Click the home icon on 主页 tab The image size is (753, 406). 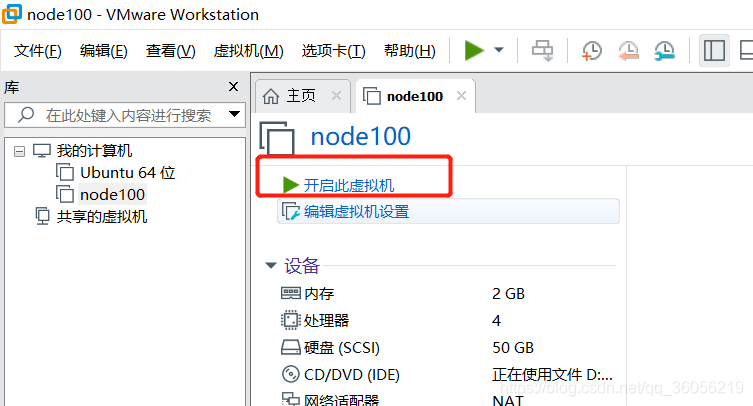pyautogui.click(x=271, y=96)
